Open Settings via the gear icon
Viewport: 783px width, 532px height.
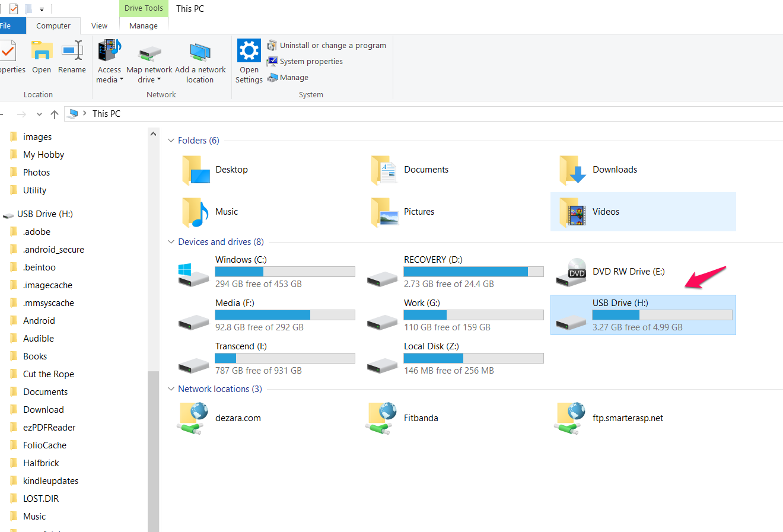[249, 51]
